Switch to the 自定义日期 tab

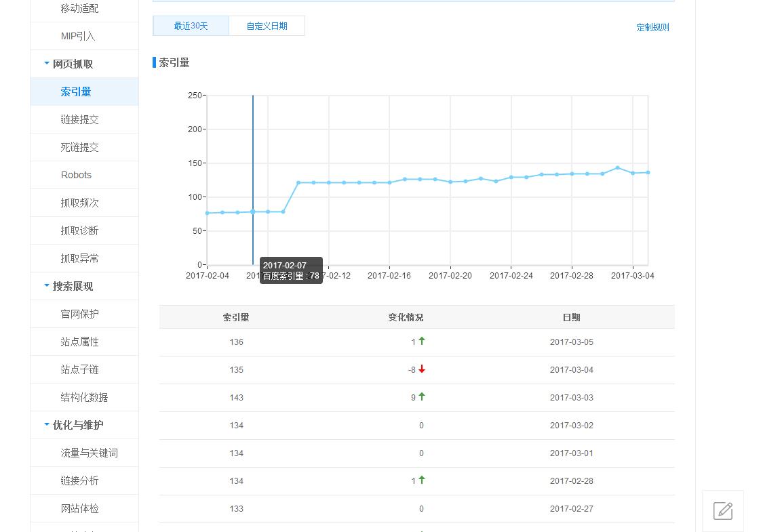[267, 26]
